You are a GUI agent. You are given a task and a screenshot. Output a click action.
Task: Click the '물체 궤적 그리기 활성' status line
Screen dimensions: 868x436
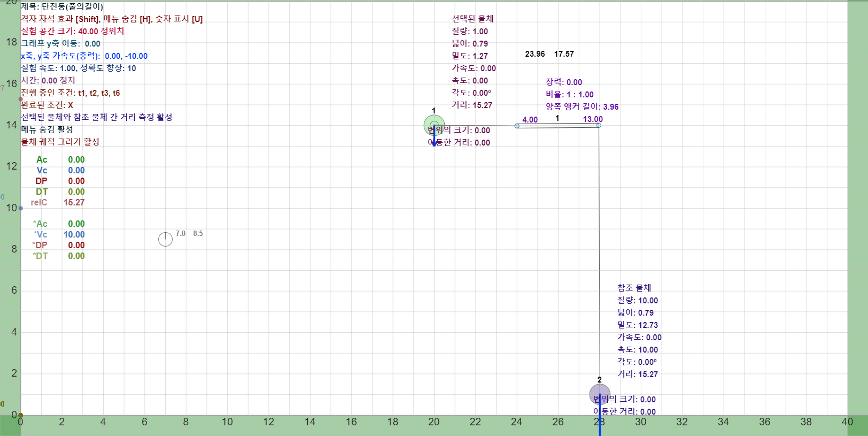[60, 142]
